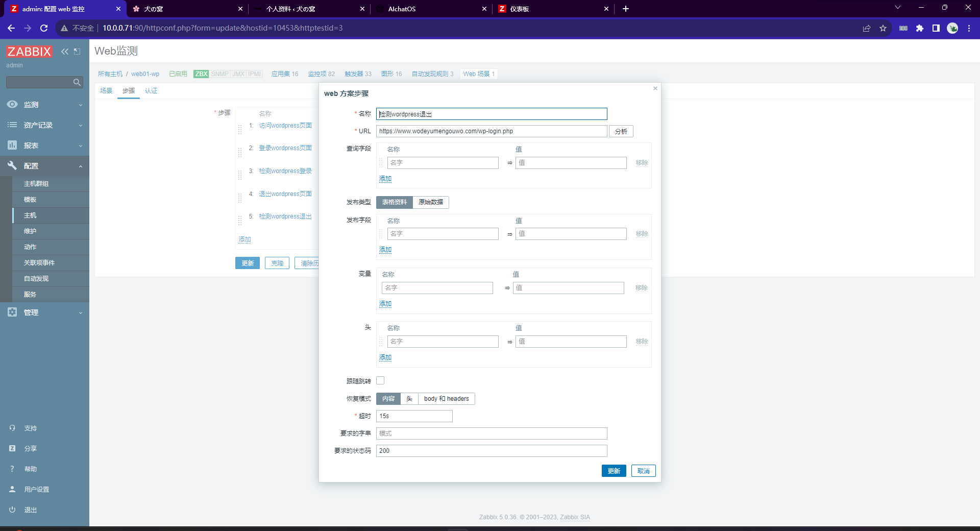
Task: Click the sidebar kiosk mode icon
Action: (77, 52)
